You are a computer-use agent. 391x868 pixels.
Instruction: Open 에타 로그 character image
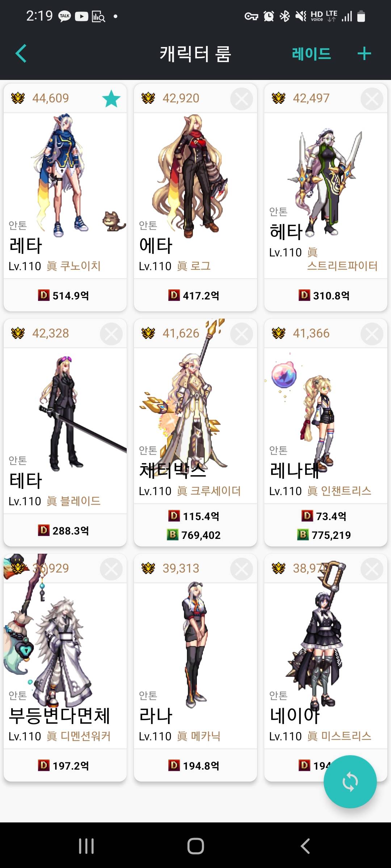(192, 175)
